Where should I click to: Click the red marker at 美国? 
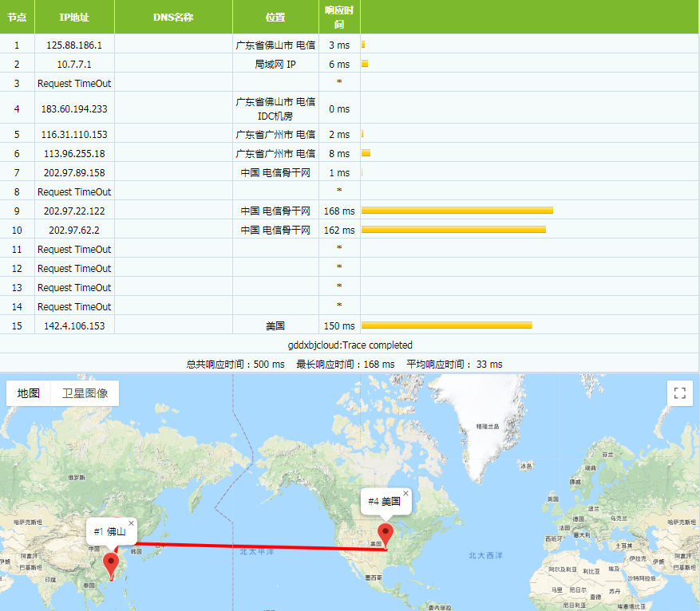pyautogui.click(x=386, y=534)
